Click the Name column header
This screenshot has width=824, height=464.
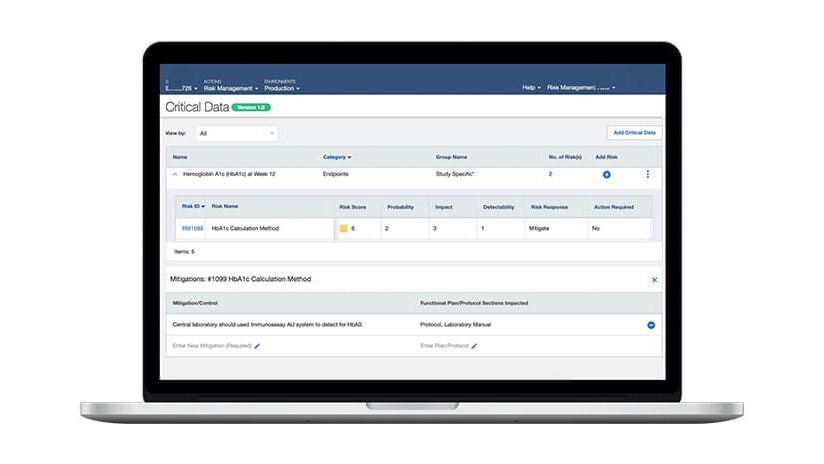180,157
